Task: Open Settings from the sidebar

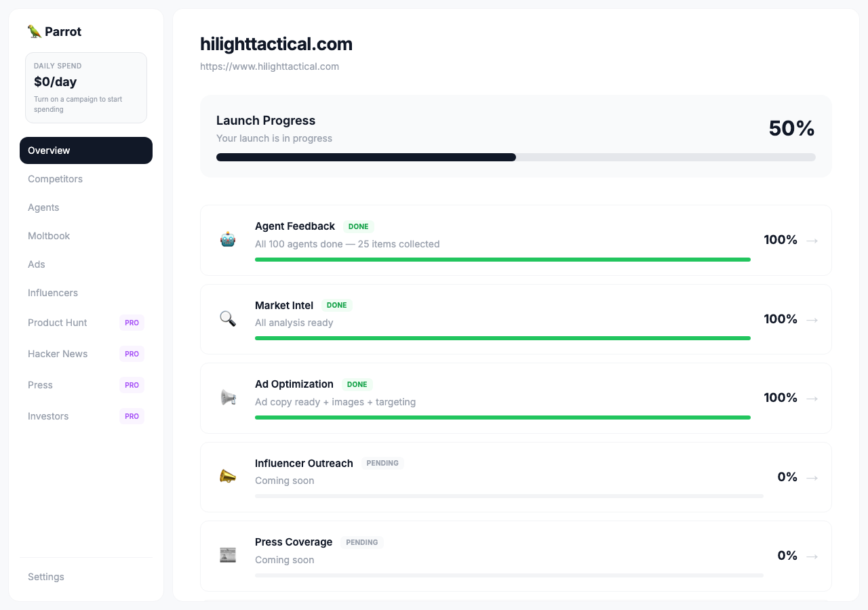Action: click(x=45, y=577)
